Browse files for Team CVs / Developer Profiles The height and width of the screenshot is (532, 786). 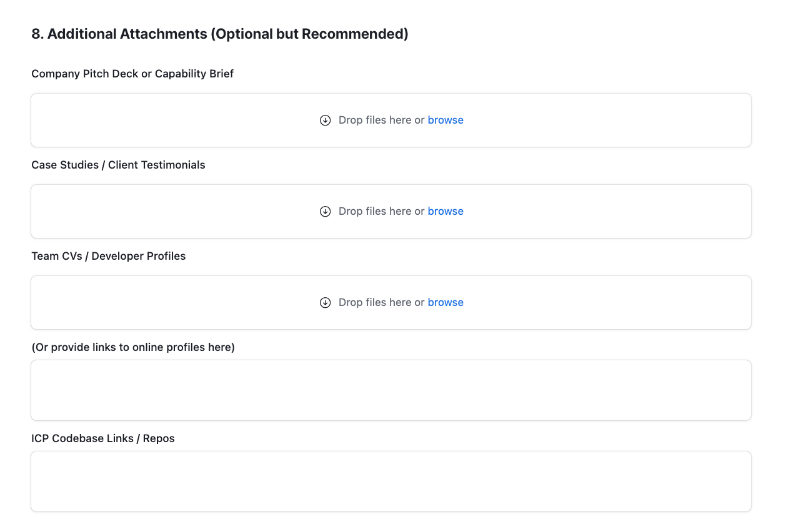[x=445, y=302]
